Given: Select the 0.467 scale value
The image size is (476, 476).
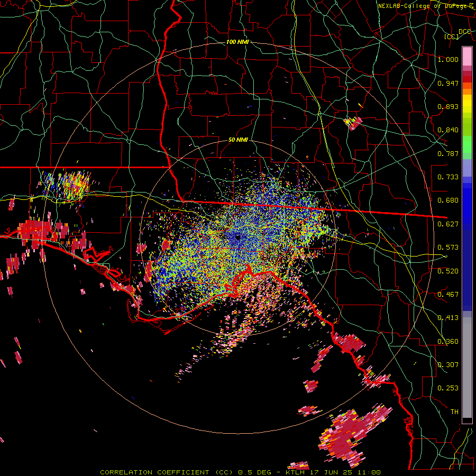Looking at the screenshot, I should 448,295.
